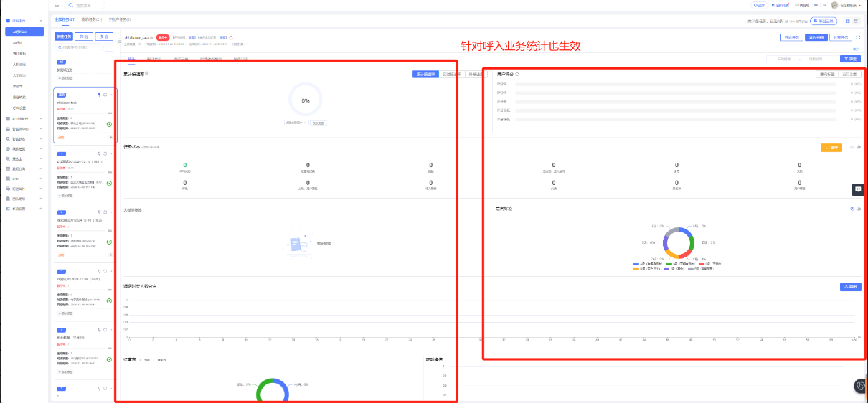
Task: Switch to 交互次数 view in 用户评分
Action: [849, 74]
